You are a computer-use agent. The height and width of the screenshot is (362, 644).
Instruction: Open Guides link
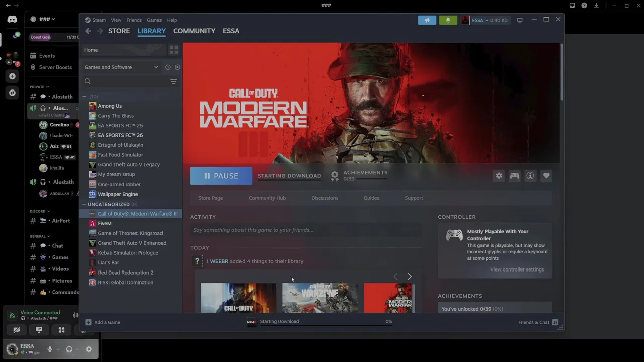click(x=371, y=198)
